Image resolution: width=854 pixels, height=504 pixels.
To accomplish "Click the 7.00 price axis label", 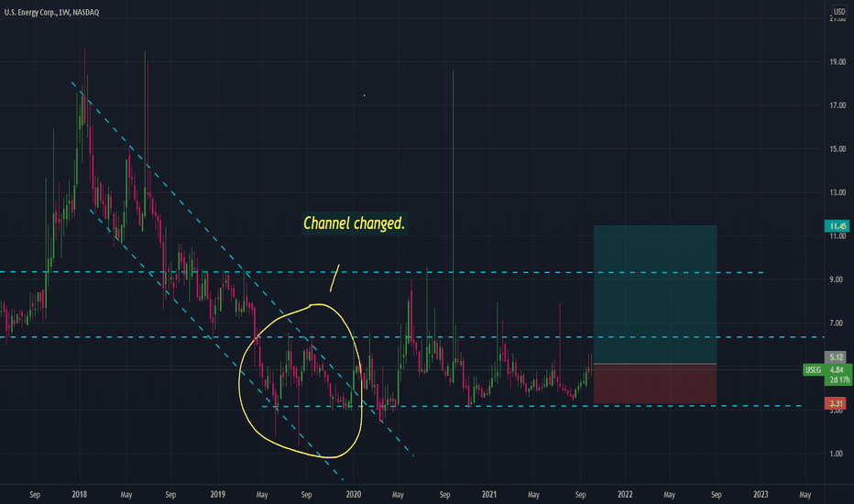I will [836, 323].
